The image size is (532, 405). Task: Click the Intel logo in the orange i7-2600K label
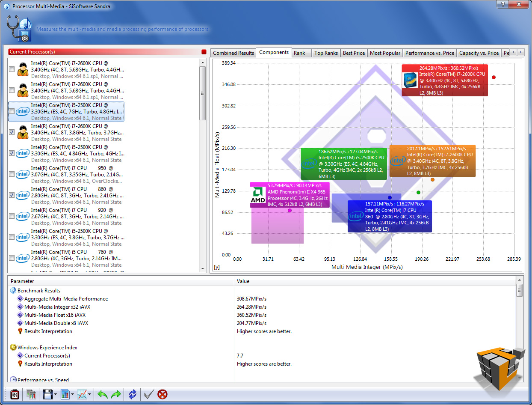click(398, 161)
